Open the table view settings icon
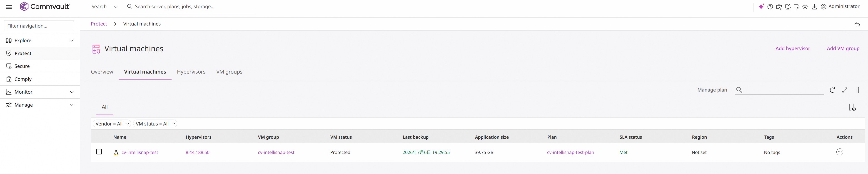Screen dimensions: 868x174 [x=852, y=107]
